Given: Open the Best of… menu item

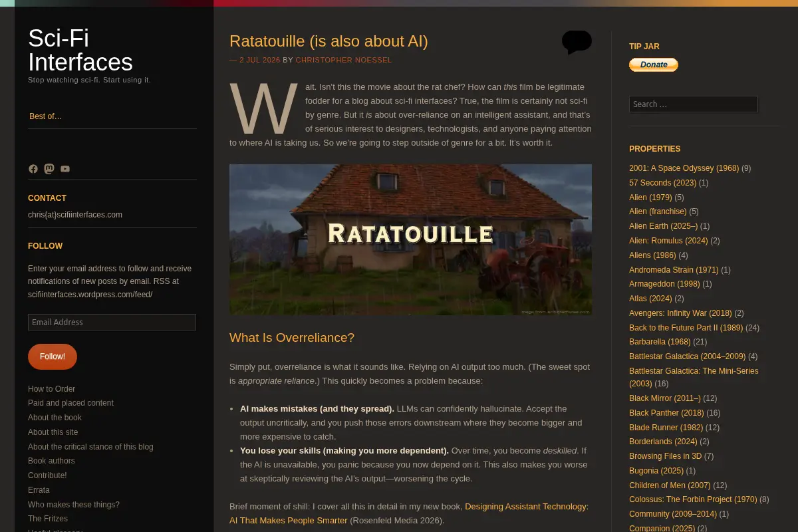Looking at the screenshot, I should tap(46, 116).
